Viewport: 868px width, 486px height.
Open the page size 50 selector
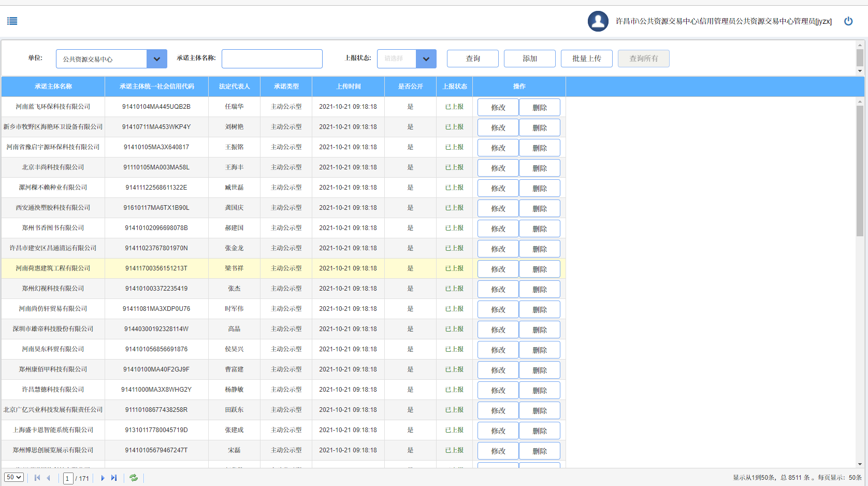click(x=14, y=477)
